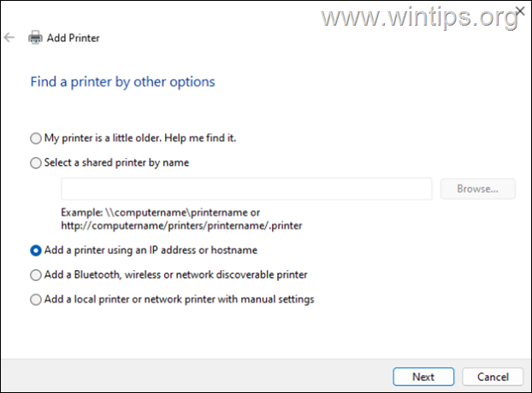Click the 'Find a printer by other options' heading
532x393 pixels.
tap(122, 82)
